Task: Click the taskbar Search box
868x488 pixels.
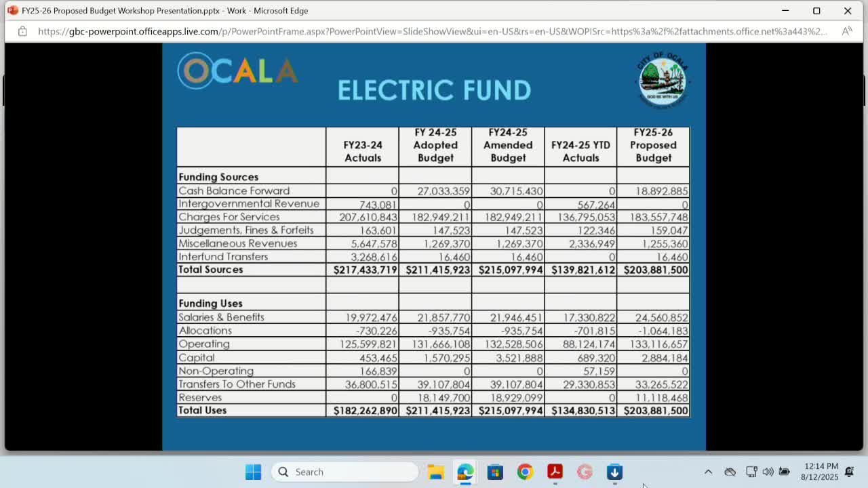Action: [x=346, y=472]
